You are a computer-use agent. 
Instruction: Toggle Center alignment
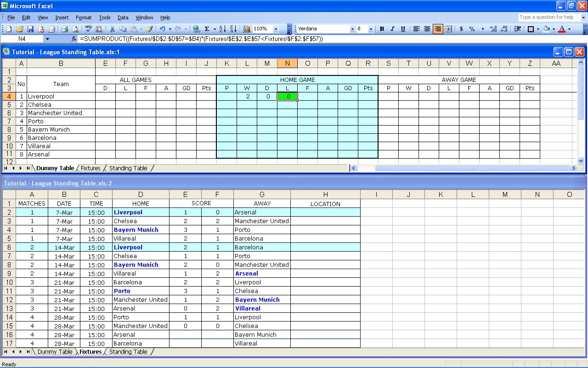427,29
